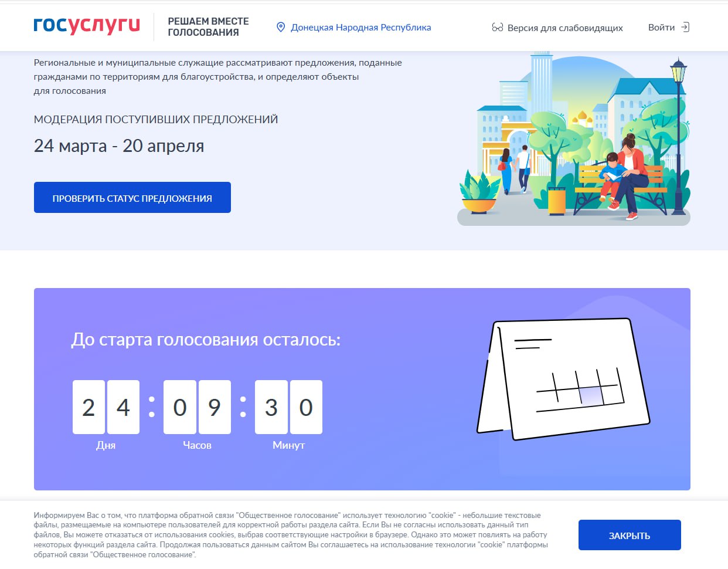This screenshot has width=728, height=569.
Task: Click the login arrow icon beside Войти
Action: [685, 27]
